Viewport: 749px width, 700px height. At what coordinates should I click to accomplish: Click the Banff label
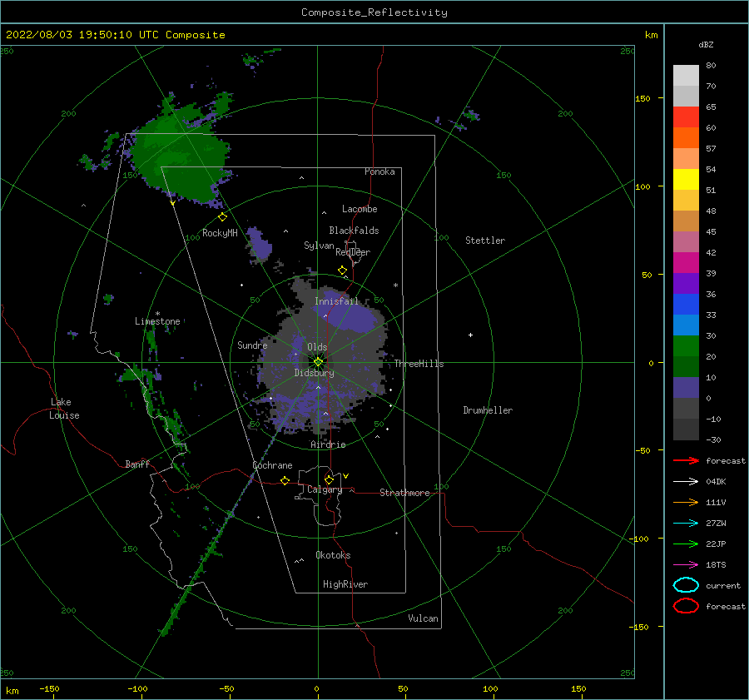coord(137,464)
